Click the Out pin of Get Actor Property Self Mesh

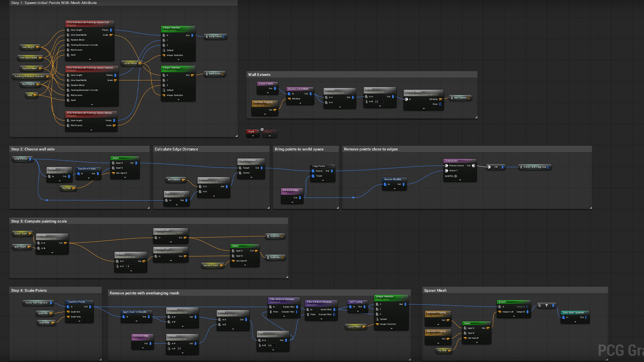(x=275, y=110)
